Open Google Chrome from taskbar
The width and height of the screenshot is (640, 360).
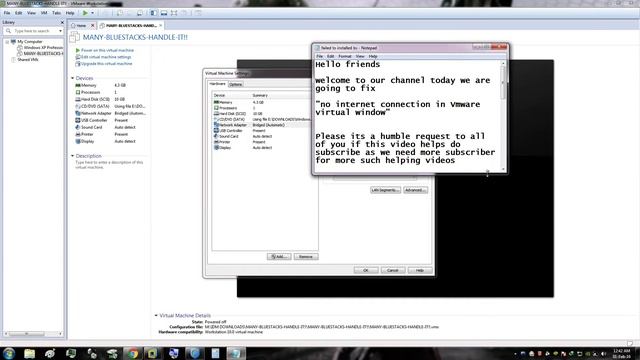tap(133, 353)
